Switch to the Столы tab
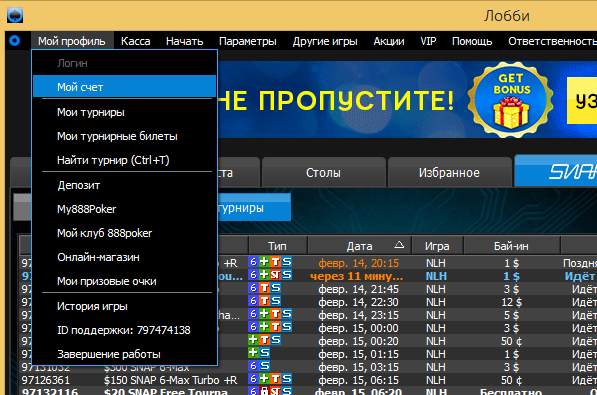 (x=324, y=173)
